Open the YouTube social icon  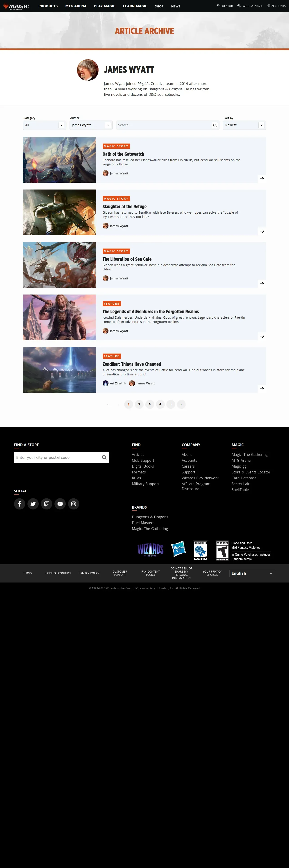pos(60,504)
